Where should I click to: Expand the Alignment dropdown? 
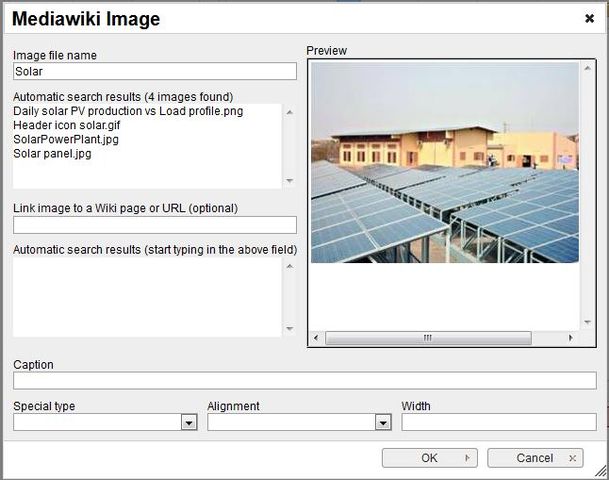pyautogui.click(x=382, y=423)
